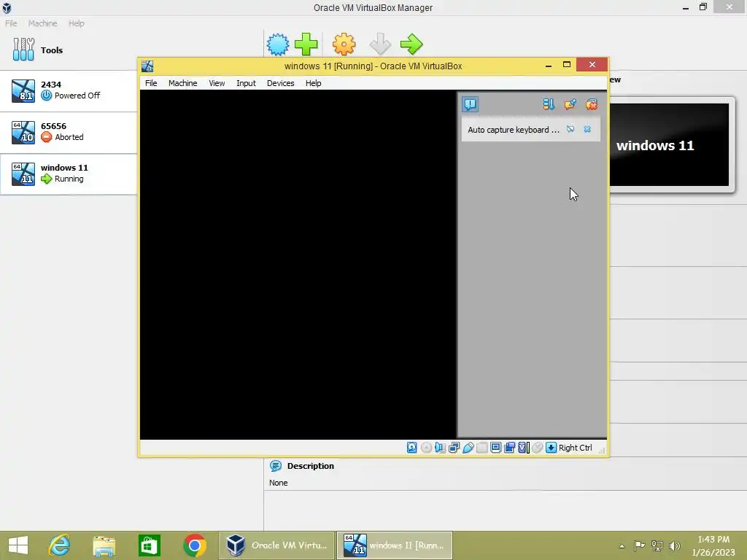
Task: Click the Tools label in Manager sidebar
Action: click(x=52, y=50)
